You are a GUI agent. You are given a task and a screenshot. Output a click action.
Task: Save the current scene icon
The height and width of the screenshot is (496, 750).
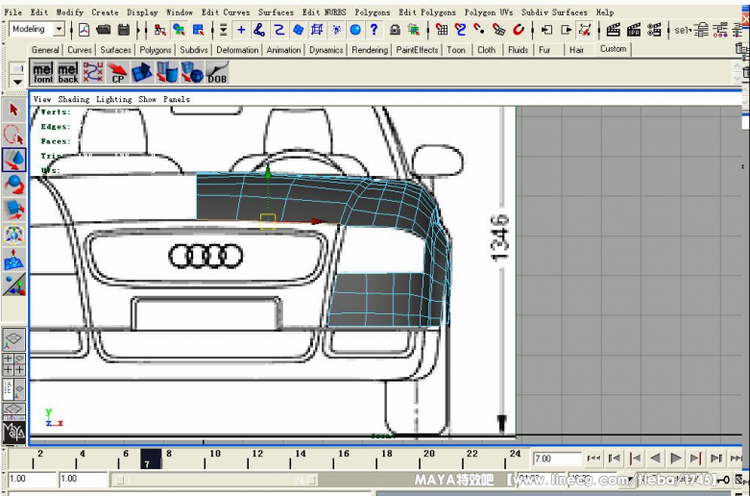(x=124, y=30)
